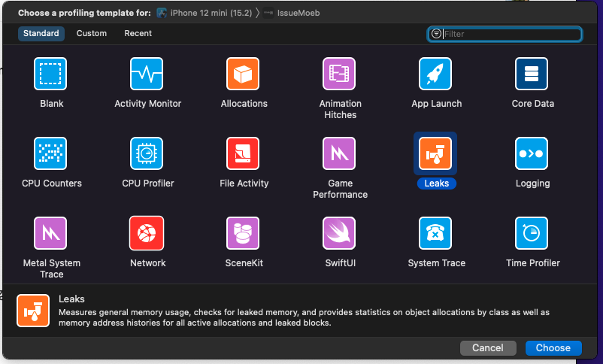
Task: Focus the Filter search field
Action: [505, 34]
